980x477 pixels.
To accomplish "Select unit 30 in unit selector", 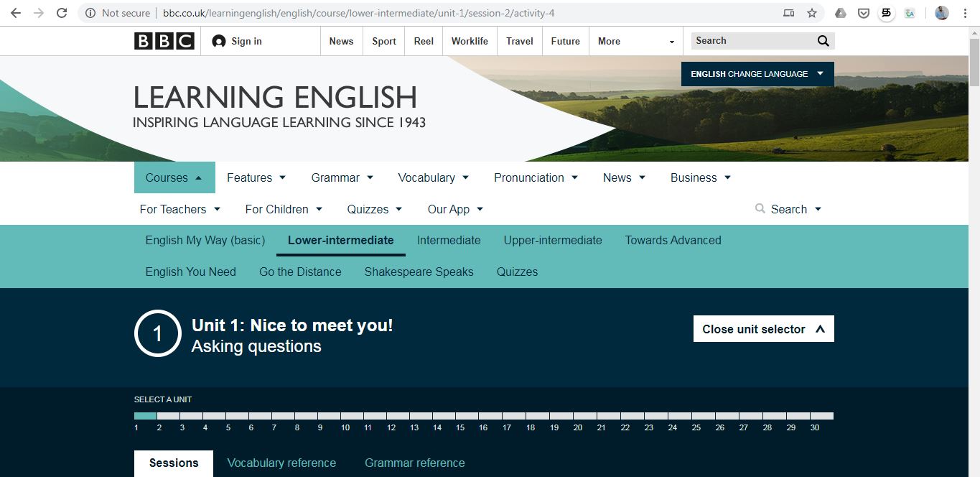I will click(x=822, y=416).
